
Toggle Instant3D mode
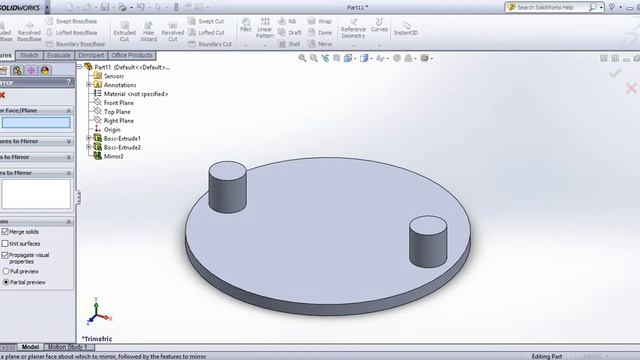point(406,29)
